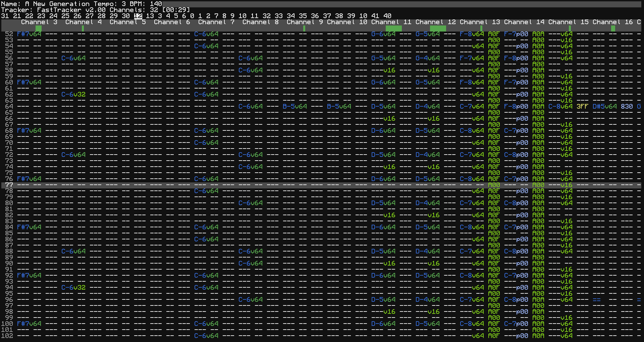Click the green VU meter under Channel 16

click(x=613, y=28)
